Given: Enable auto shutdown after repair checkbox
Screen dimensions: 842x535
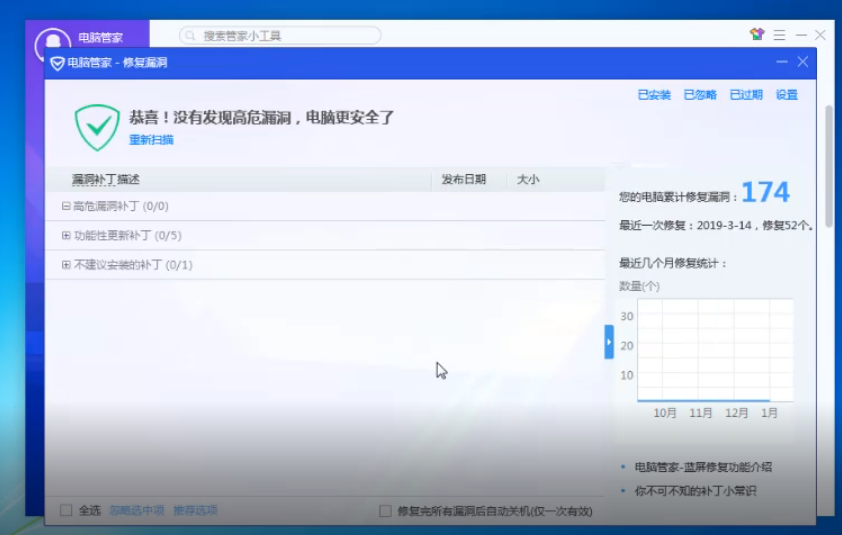Looking at the screenshot, I should 385,511.
